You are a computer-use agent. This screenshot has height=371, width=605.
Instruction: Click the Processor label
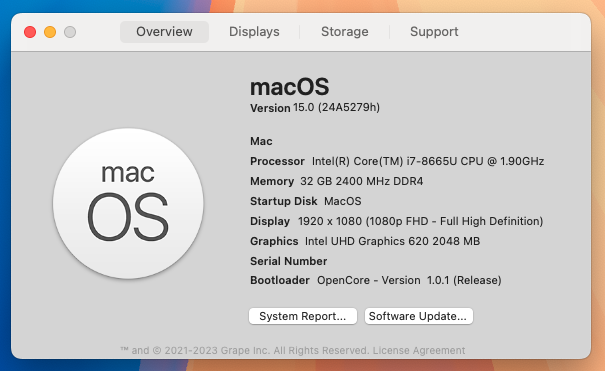pos(277,161)
